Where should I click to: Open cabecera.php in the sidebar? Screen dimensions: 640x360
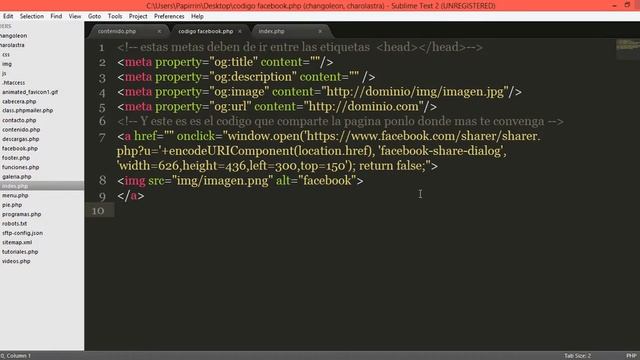(x=19, y=101)
